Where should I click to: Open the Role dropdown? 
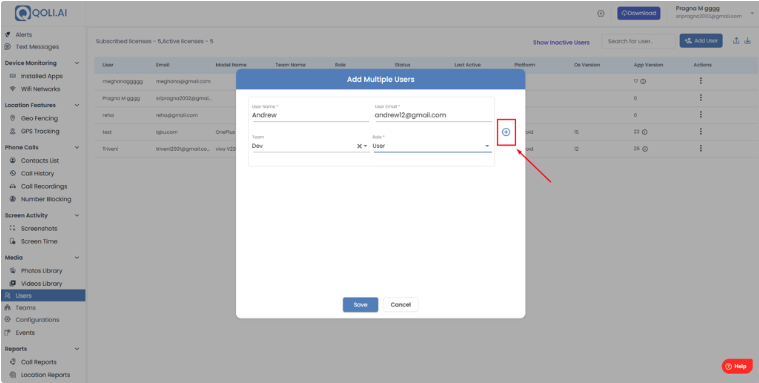point(432,146)
